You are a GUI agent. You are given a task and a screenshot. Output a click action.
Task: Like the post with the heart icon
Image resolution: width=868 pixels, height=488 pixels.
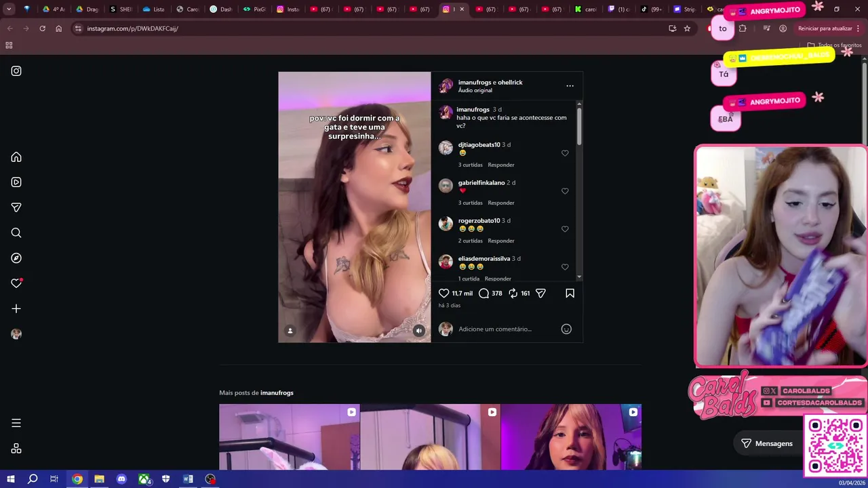click(443, 293)
